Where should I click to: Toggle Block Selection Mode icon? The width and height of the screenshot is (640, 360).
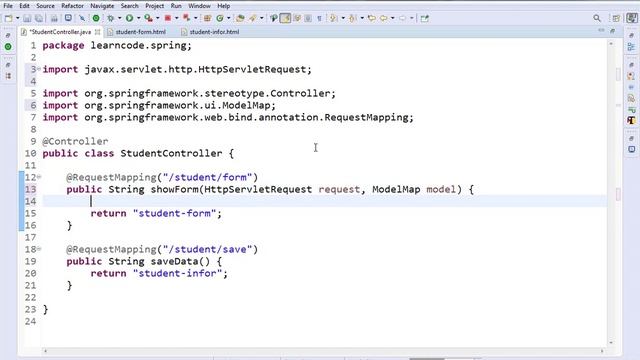(x=308, y=18)
